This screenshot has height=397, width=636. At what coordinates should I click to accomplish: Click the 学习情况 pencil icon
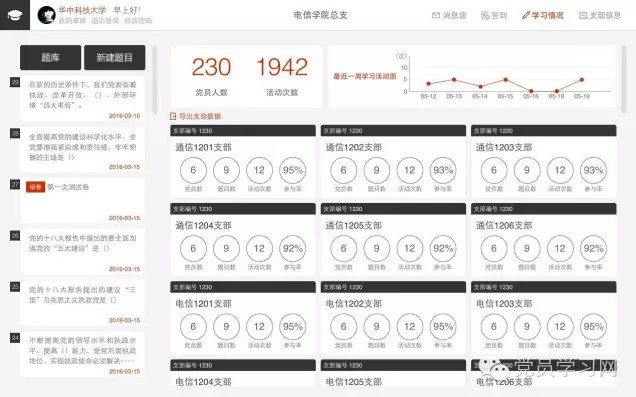click(x=526, y=15)
